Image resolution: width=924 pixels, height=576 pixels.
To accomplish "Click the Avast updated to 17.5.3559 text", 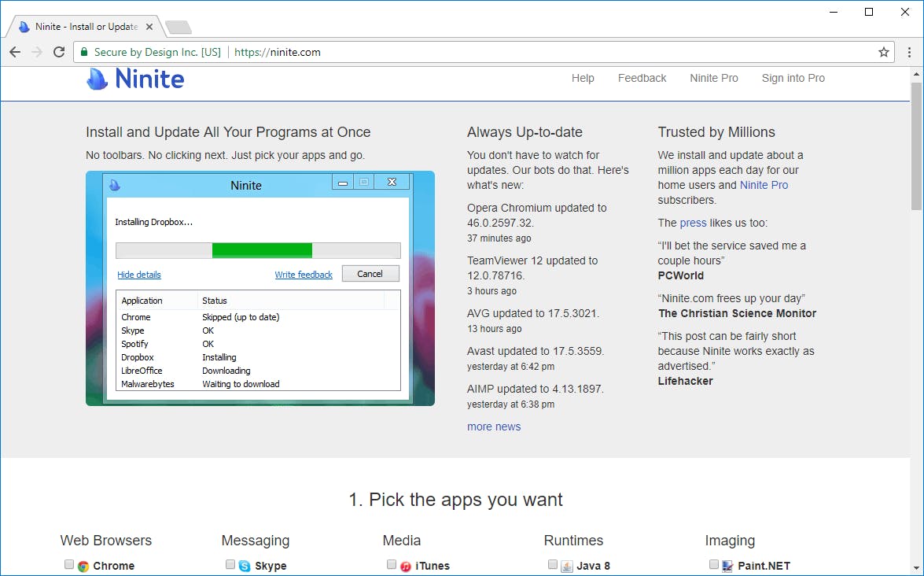I will coord(536,351).
